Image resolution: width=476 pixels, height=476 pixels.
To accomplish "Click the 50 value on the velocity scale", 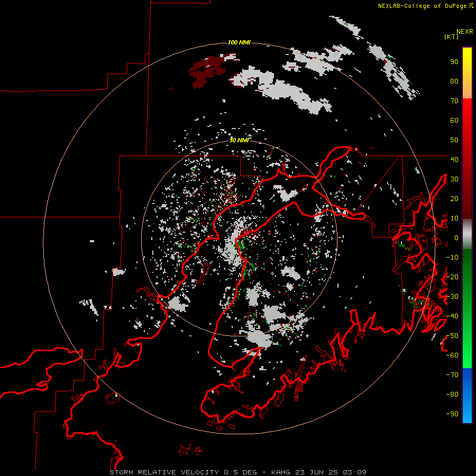I will coord(454,140).
